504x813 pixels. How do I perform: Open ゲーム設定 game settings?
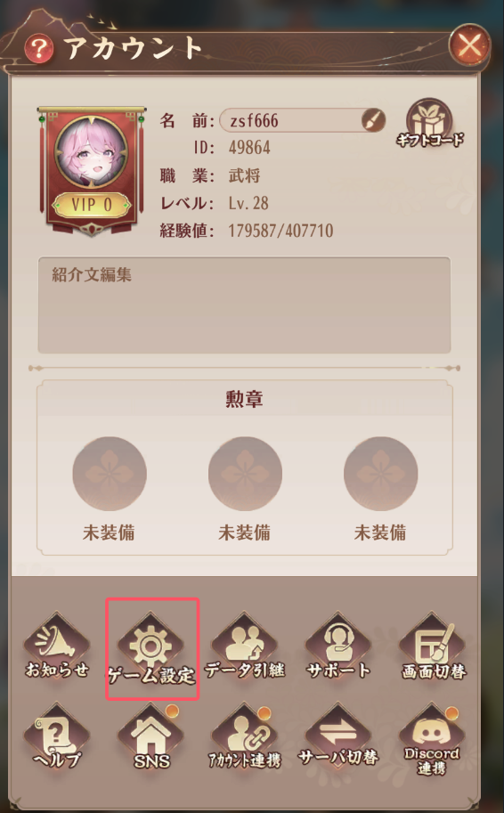click(x=150, y=647)
